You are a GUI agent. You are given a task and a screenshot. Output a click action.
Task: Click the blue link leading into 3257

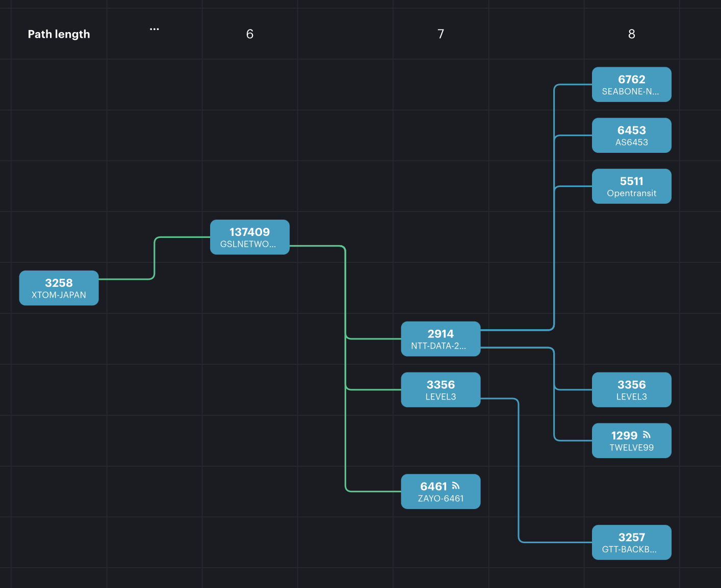pyautogui.click(x=519, y=469)
